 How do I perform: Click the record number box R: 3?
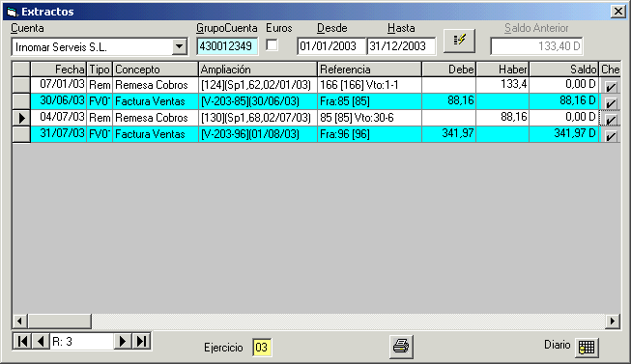click(82, 342)
